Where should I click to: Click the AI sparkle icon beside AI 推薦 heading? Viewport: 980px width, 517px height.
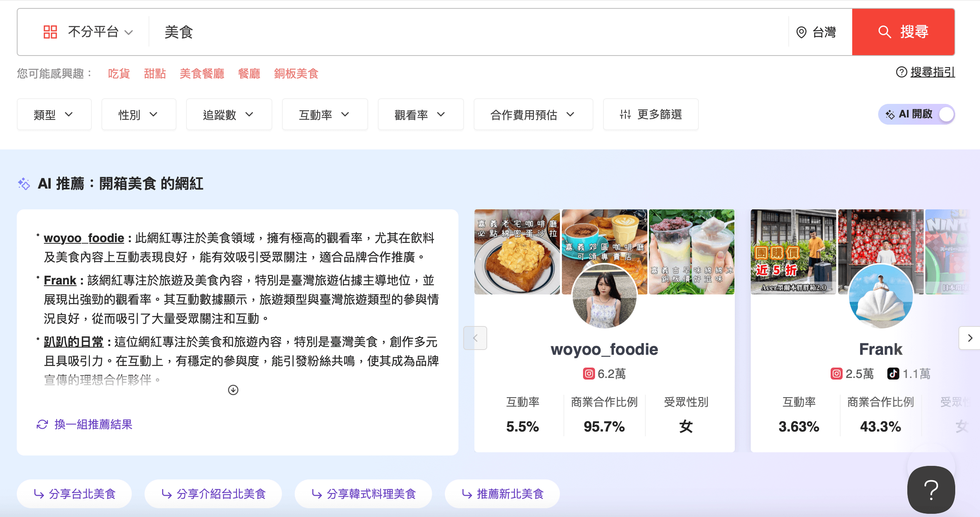click(x=24, y=184)
